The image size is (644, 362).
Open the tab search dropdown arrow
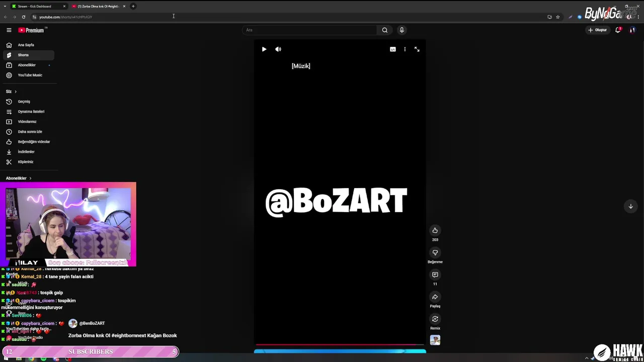[x=5, y=7]
